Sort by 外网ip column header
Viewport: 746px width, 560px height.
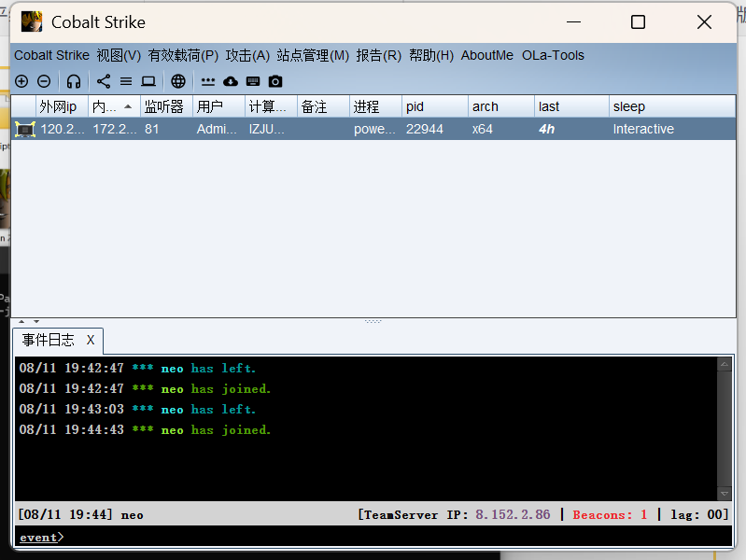pyautogui.click(x=62, y=106)
